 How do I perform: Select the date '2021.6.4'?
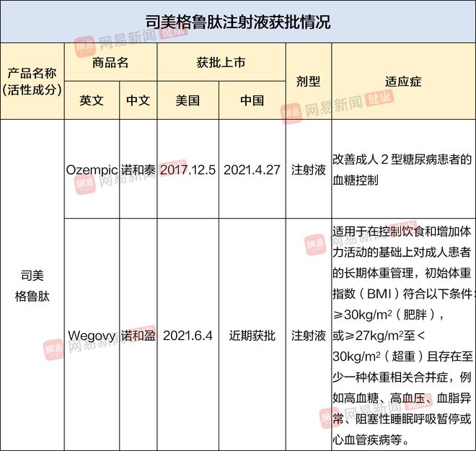click(x=188, y=336)
